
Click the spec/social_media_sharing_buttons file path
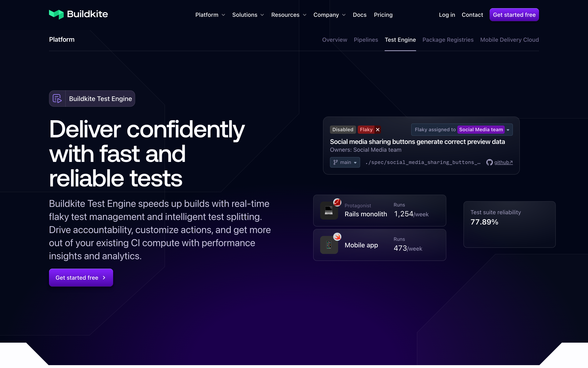click(423, 162)
